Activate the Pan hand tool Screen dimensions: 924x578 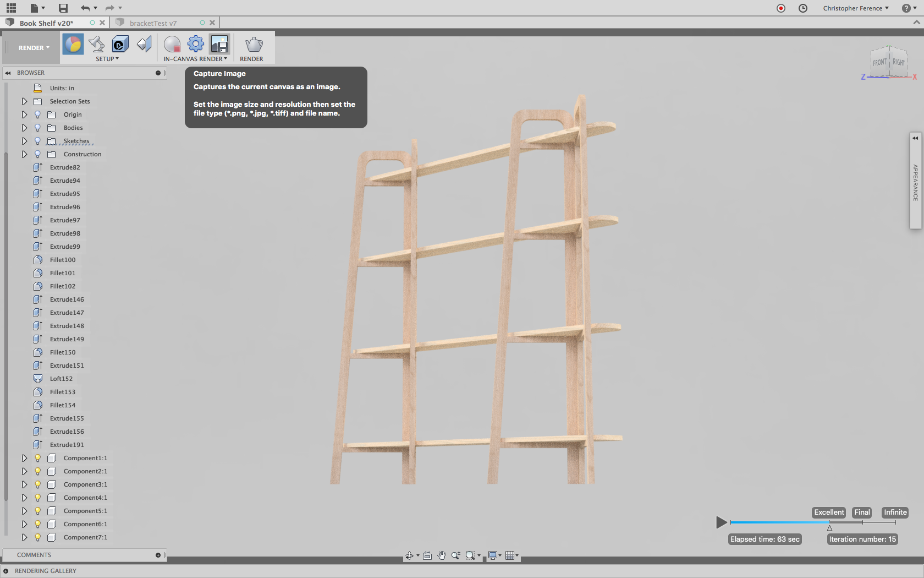coord(442,555)
